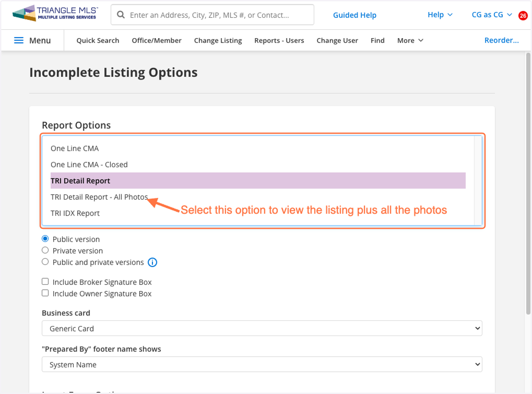
Task: Select One Line CMA - Closed option
Action: coord(258,165)
